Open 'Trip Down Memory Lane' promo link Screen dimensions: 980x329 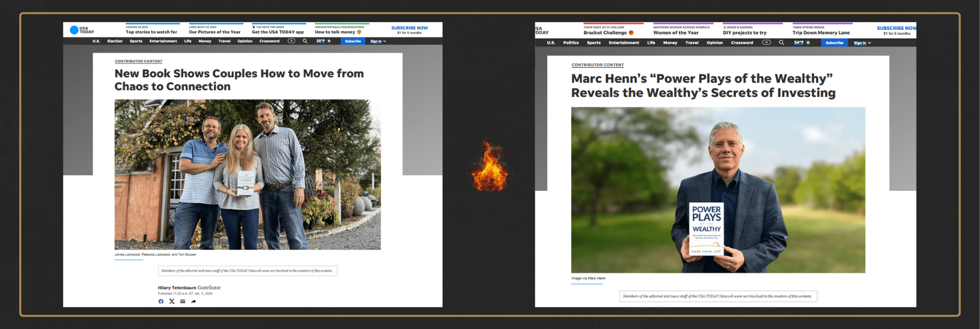[821, 33]
